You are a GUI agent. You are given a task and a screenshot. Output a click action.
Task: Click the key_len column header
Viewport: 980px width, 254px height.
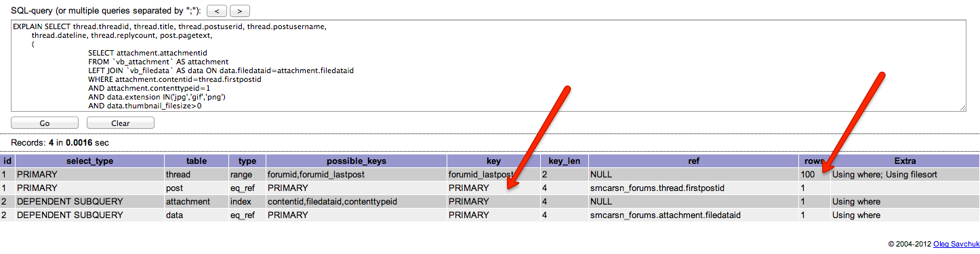[564, 161]
